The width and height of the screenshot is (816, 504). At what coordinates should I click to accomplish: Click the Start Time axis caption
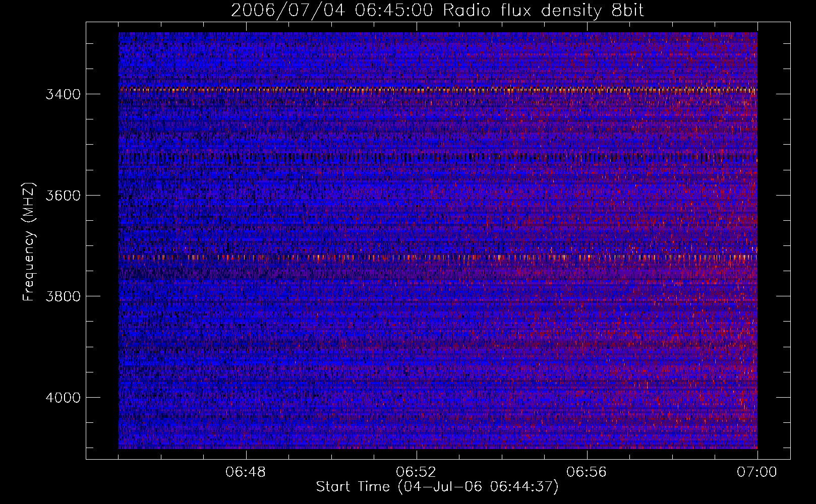click(x=437, y=487)
